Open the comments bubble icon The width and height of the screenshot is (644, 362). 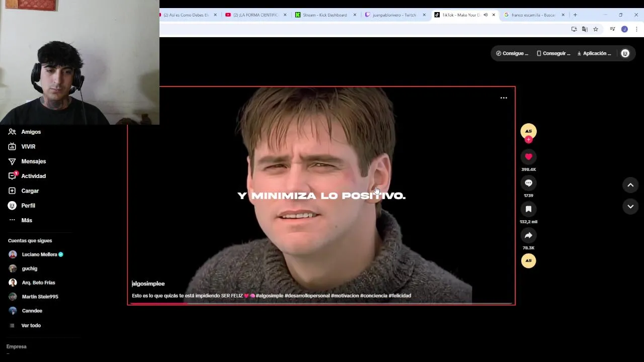click(528, 183)
